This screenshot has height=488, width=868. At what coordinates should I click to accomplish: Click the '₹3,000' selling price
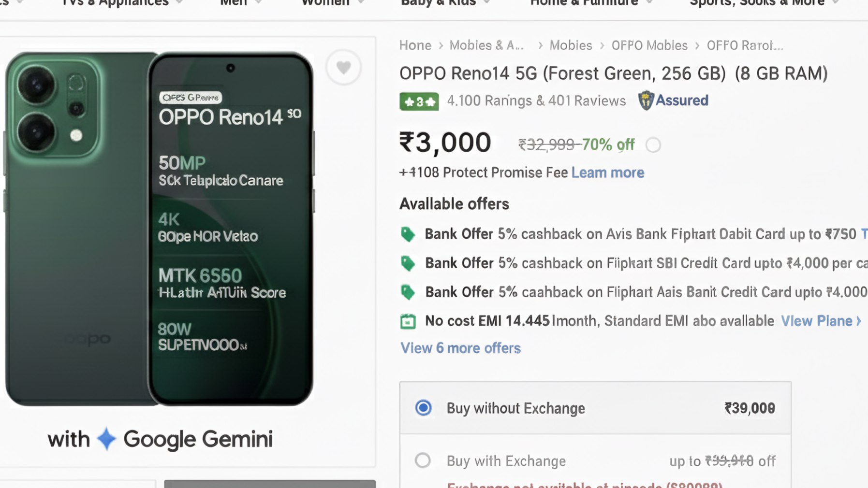(445, 143)
